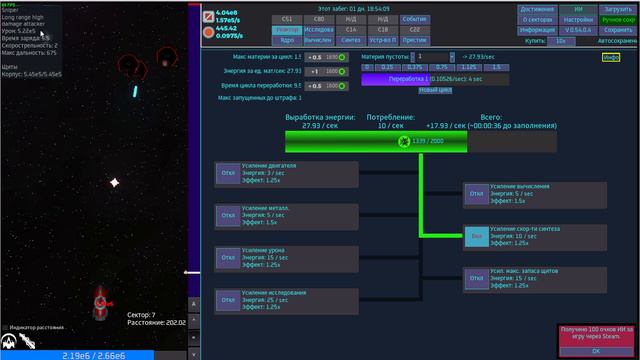
Task: Switch to the Синтез tab
Action: 351,40
